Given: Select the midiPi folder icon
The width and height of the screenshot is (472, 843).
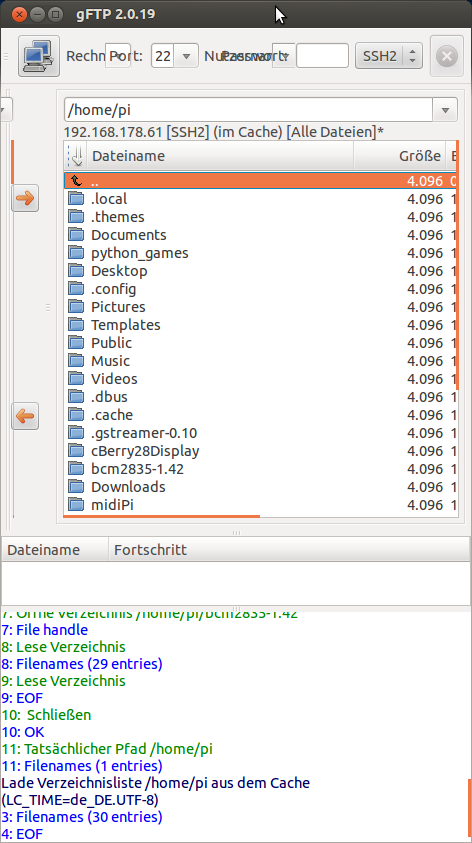Looking at the screenshot, I should tap(76, 505).
